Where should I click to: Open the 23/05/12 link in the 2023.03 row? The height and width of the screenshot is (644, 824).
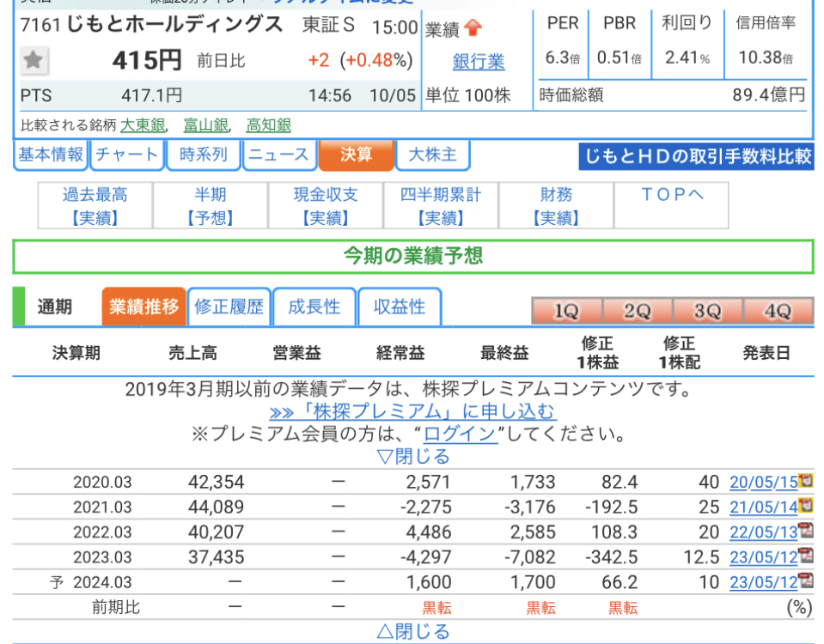[764, 556]
